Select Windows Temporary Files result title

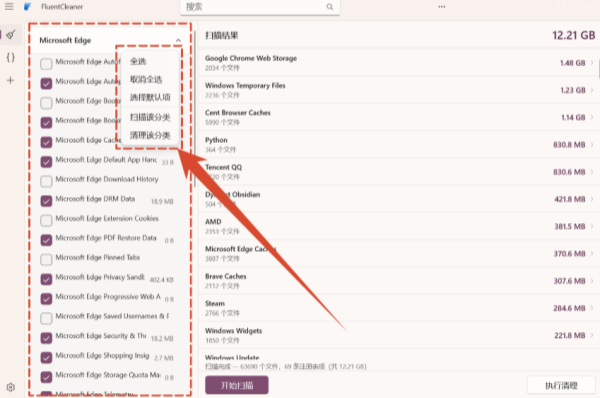pos(245,85)
